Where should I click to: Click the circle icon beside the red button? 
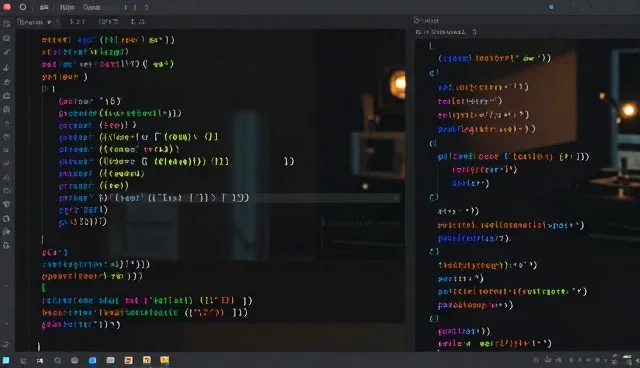(23, 7)
